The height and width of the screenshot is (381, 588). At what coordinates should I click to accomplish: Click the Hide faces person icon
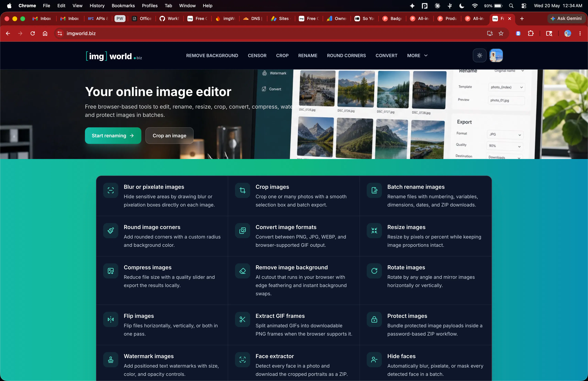(374, 359)
